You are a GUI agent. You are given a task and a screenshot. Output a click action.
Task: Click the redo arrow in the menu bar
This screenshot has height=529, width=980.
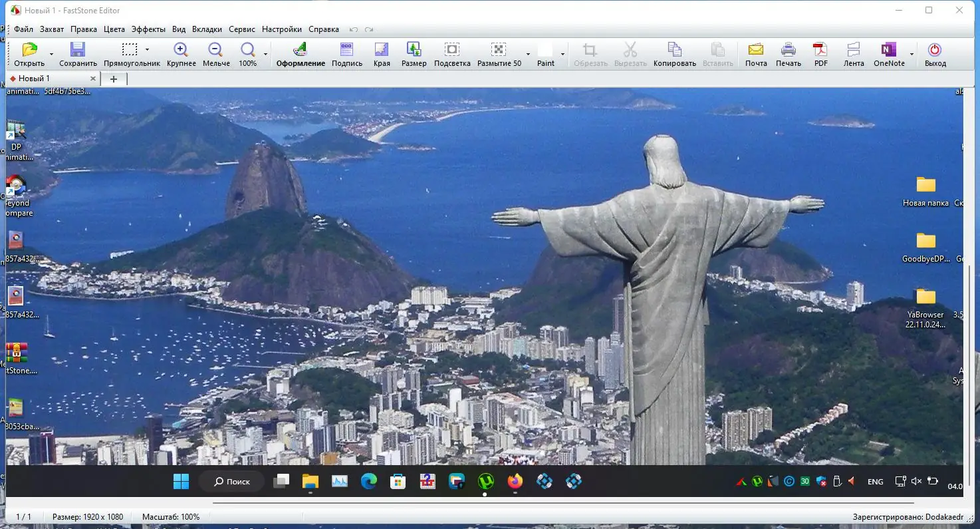[369, 29]
